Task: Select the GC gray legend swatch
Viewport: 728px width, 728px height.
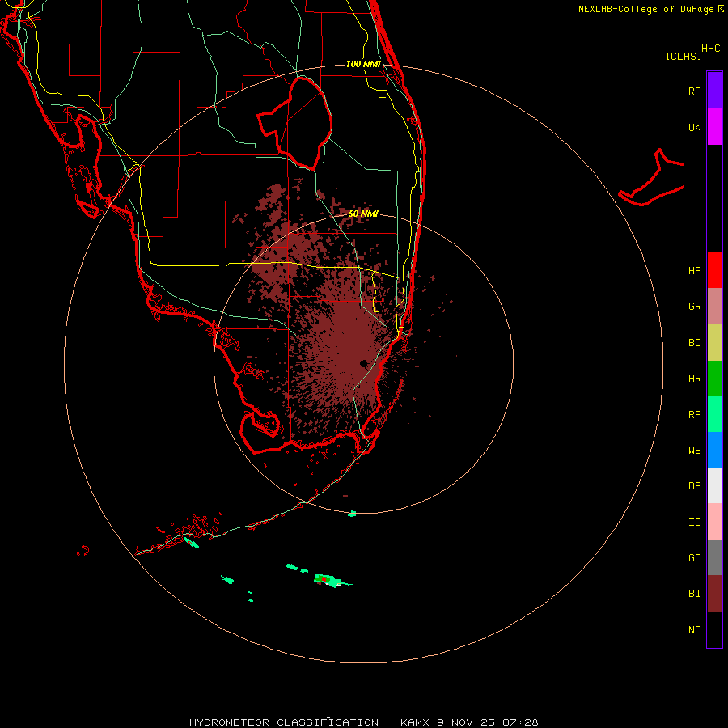Action: [714, 557]
